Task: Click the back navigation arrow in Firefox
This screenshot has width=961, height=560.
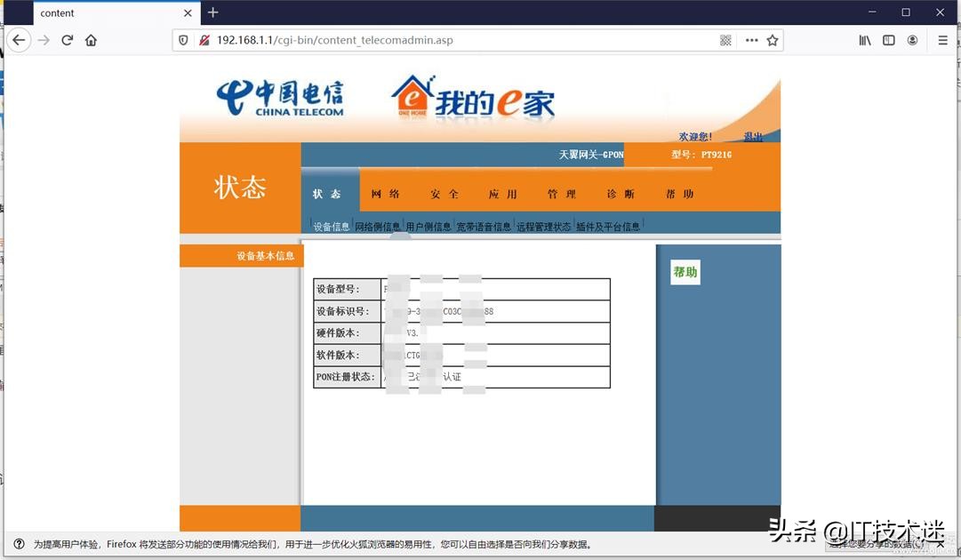Action: 19,40
